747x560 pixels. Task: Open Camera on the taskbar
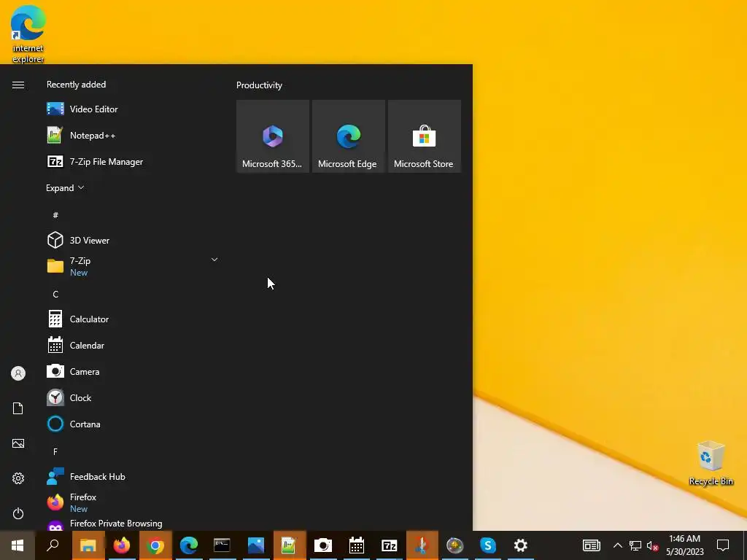323,545
